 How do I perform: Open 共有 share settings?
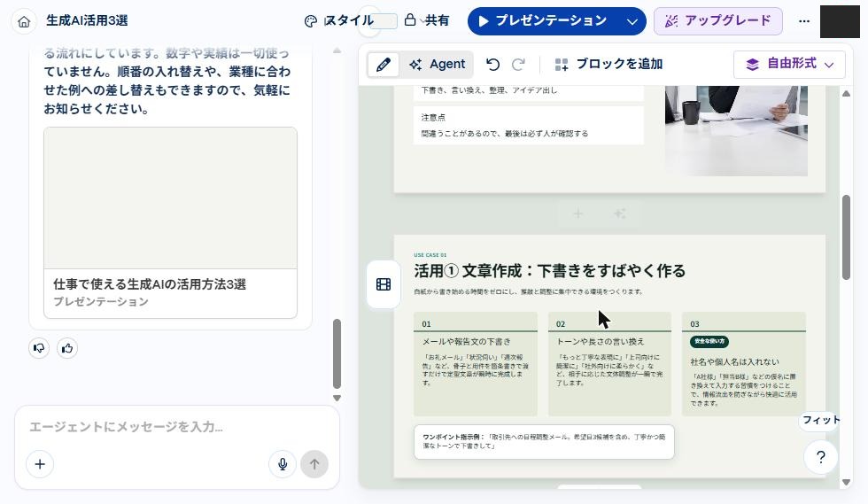point(426,20)
